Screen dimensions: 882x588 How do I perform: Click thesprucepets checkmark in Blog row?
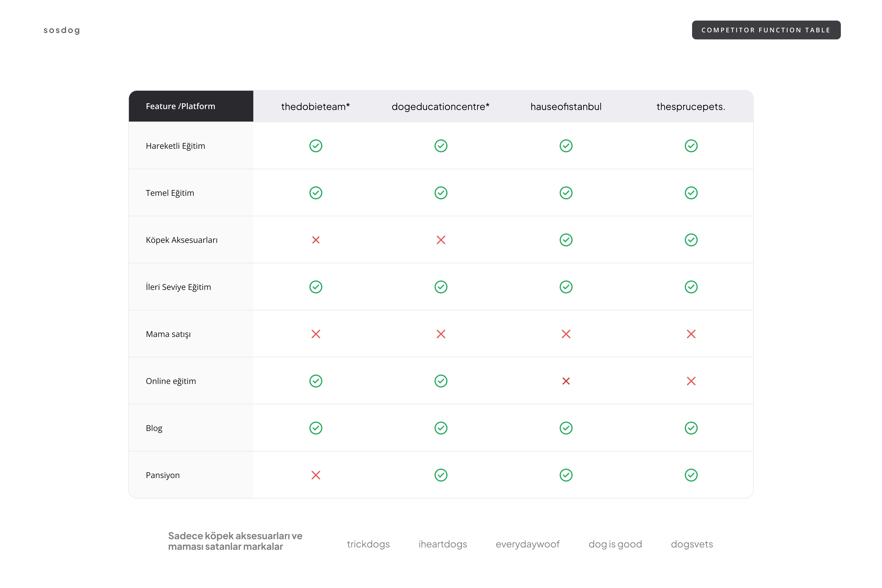tap(691, 428)
